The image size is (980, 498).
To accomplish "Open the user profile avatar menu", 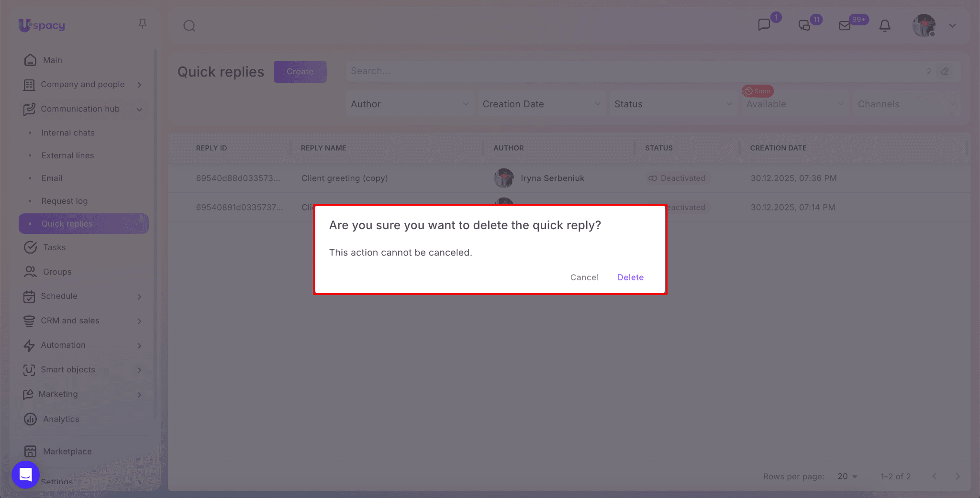I will 924,26.
